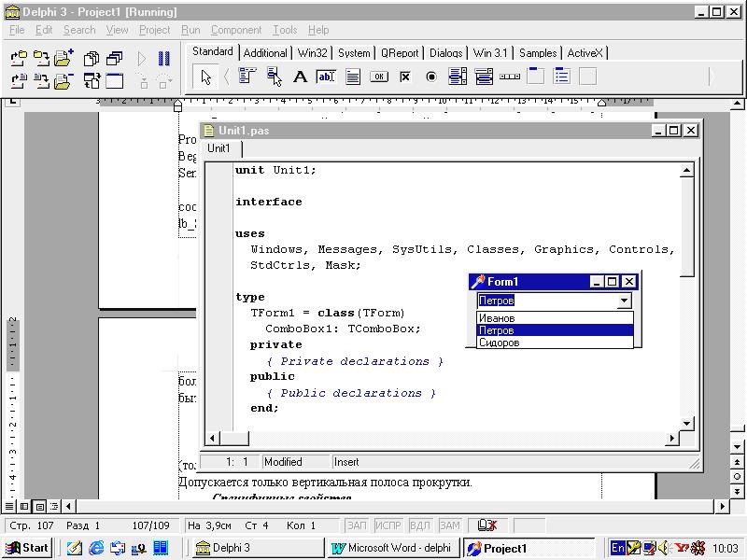Choose Петров in the Form1 dropdown list
This screenshot has width=747, height=560.
(555, 330)
